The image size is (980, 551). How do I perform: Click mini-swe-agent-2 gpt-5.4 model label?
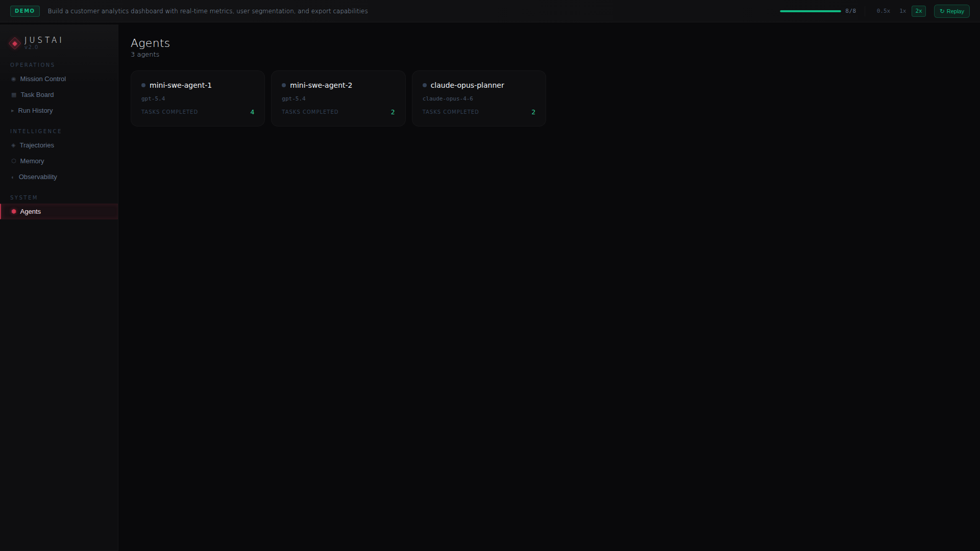(x=293, y=99)
